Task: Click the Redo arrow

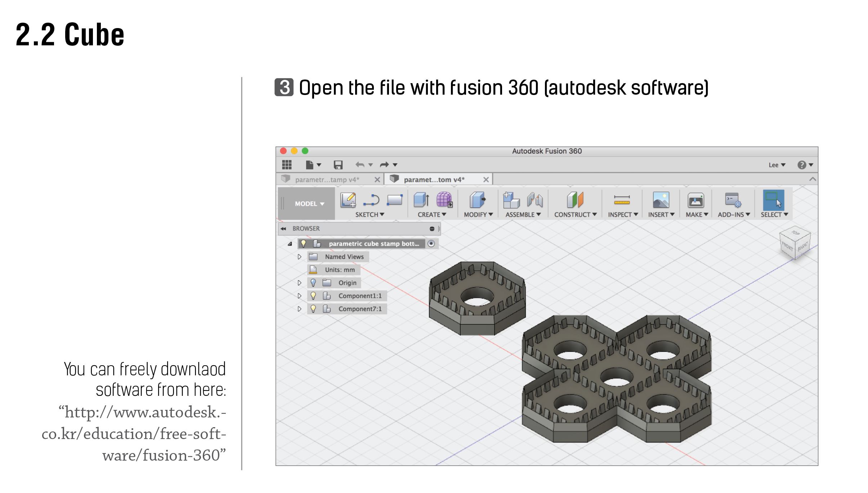Action: point(384,165)
